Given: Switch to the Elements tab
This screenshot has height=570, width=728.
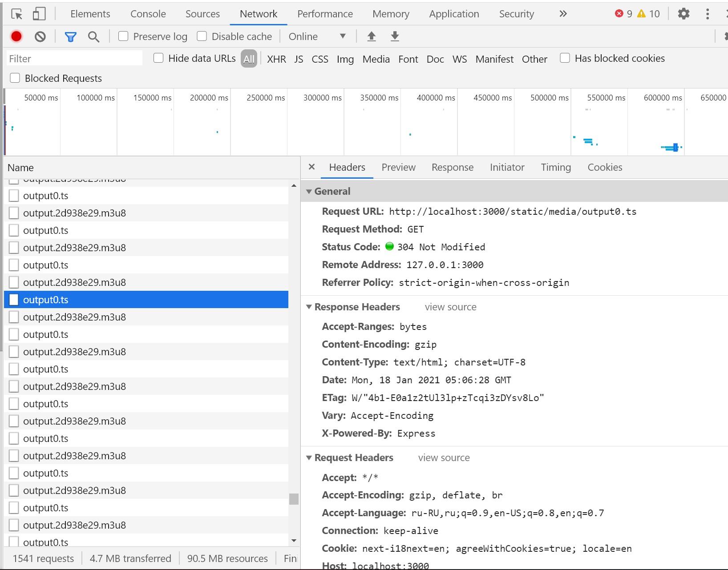Looking at the screenshot, I should 90,14.
